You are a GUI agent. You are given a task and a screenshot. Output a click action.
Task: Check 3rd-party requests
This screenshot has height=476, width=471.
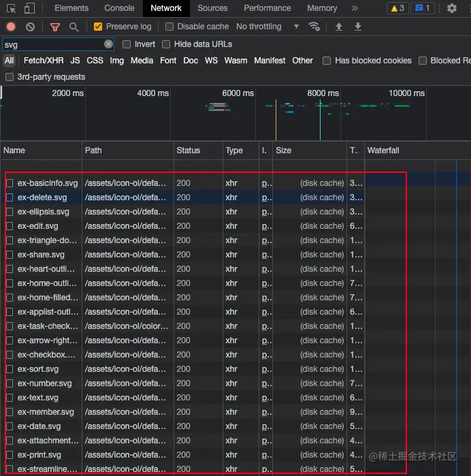tap(10, 77)
